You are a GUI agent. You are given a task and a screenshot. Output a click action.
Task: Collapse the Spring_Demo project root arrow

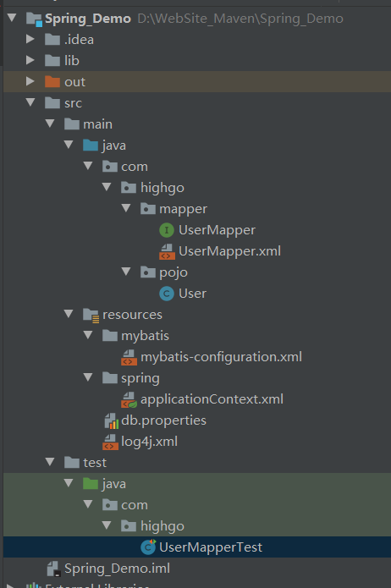[x=12, y=17]
